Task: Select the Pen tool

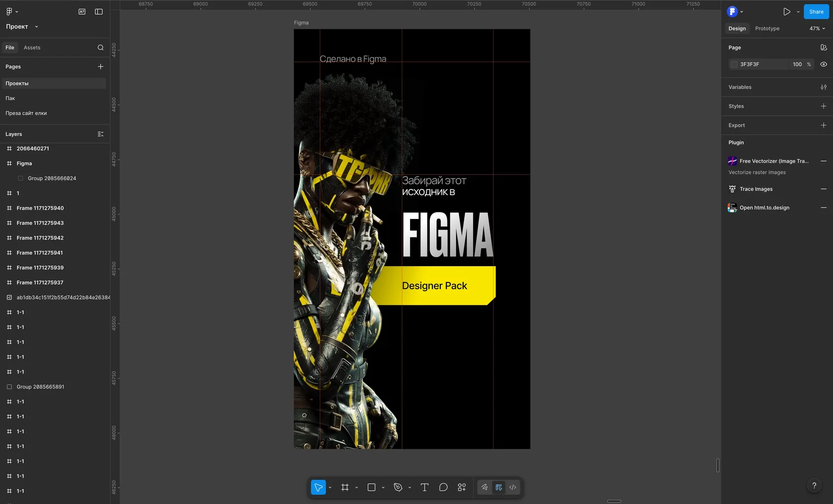Action: pos(398,488)
